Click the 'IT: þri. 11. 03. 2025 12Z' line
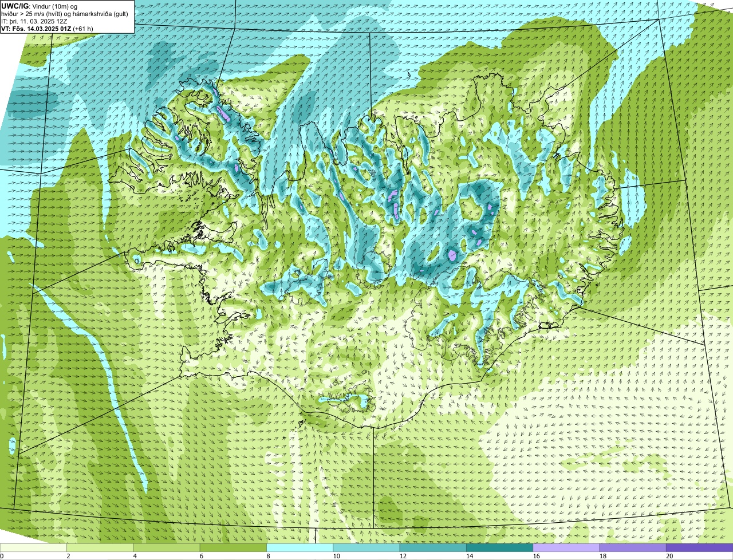 34,21
